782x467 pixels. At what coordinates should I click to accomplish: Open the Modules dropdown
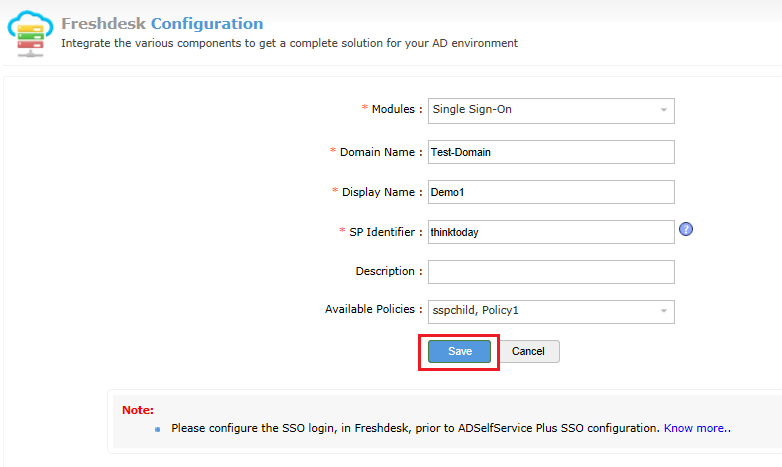(x=551, y=110)
